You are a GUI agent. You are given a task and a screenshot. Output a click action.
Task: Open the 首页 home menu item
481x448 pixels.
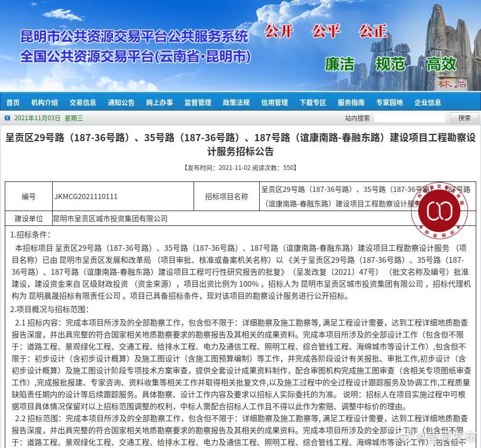pos(13,102)
